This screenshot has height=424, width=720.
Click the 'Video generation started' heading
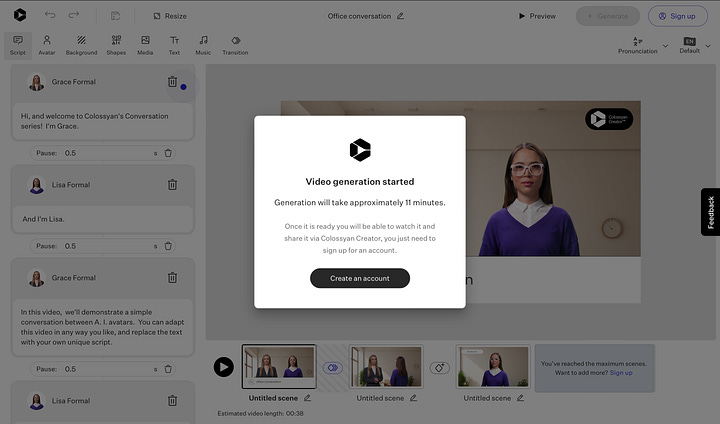(360, 181)
